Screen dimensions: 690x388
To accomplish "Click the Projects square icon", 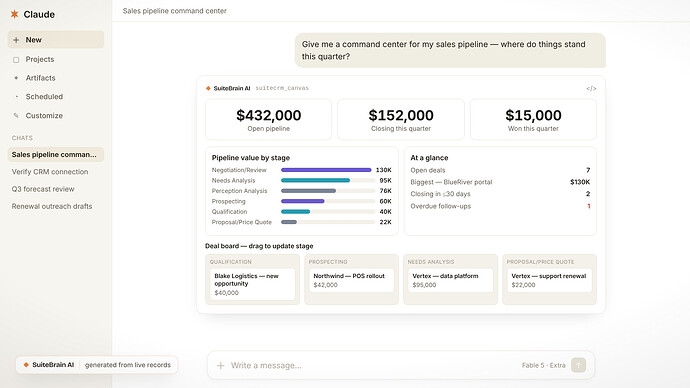I will [16, 59].
